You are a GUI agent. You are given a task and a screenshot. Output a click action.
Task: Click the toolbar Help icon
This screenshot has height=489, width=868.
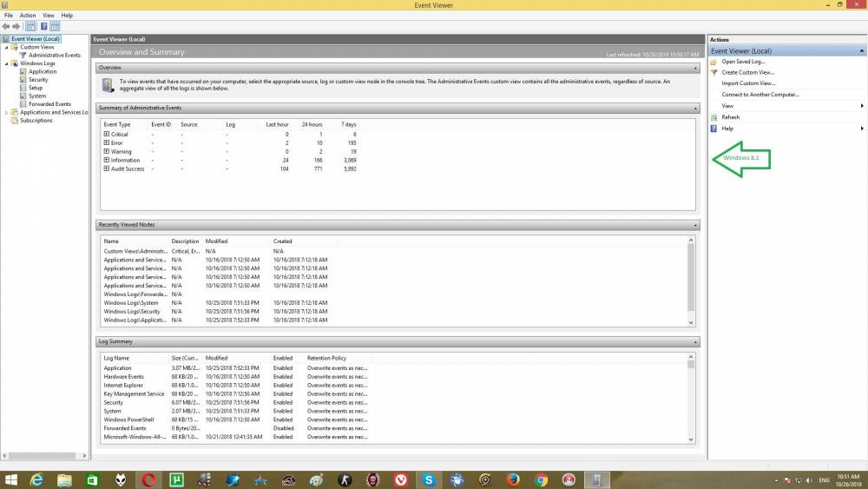[x=43, y=27]
